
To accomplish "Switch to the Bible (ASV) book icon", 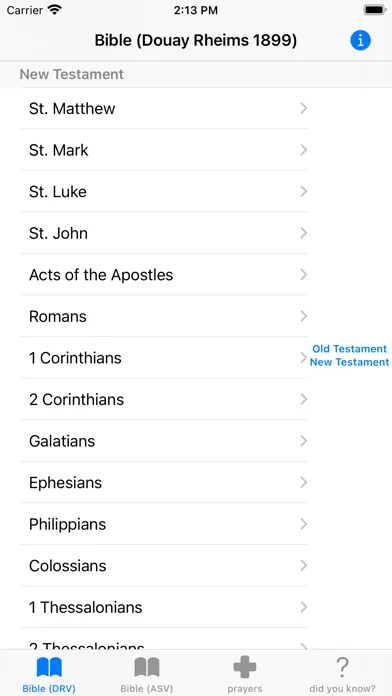I will (x=147, y=668).
